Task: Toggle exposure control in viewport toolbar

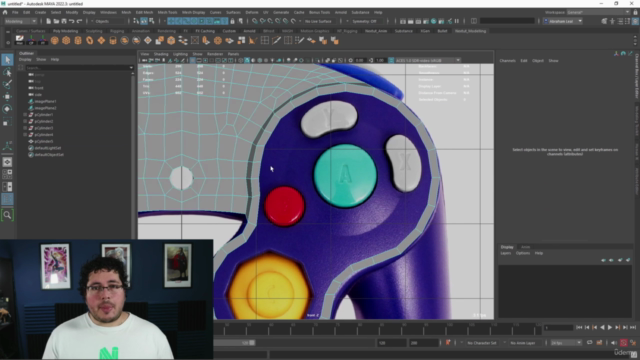Action: (x=351, y=60)
